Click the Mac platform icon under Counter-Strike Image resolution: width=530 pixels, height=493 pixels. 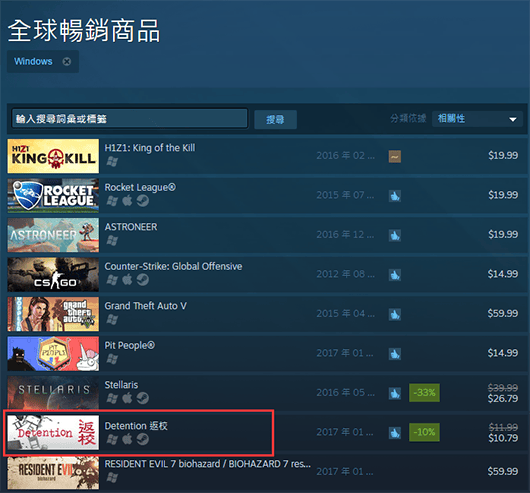coord(127,279)
